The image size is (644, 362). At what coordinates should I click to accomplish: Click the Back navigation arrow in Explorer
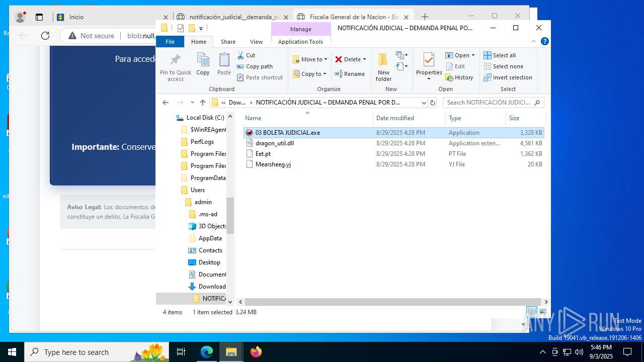166,102
